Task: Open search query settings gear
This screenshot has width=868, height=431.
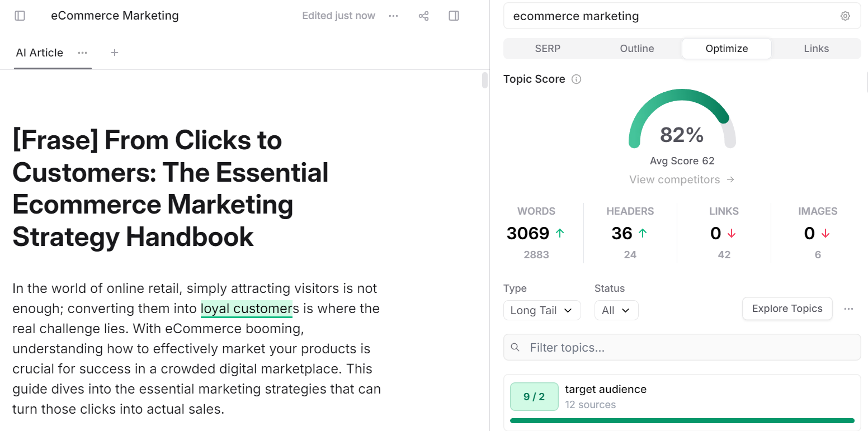Action: point(845,16)
